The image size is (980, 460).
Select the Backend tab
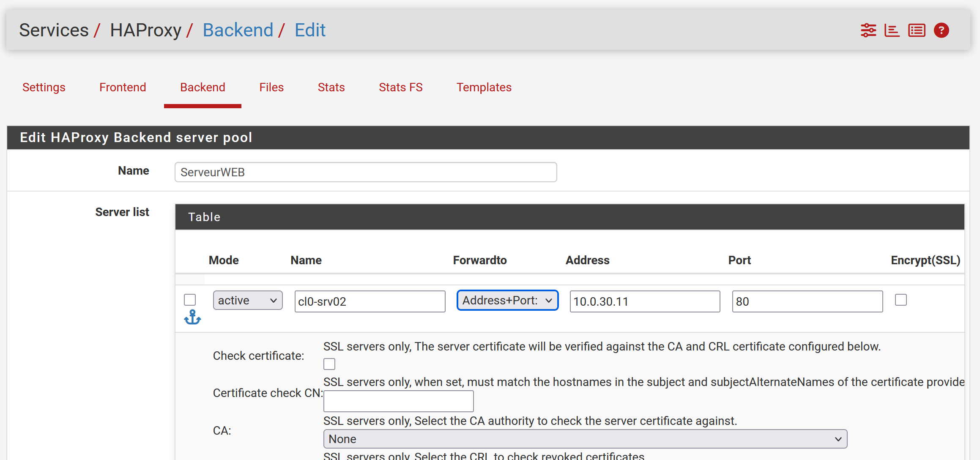[x=203, y=87]
